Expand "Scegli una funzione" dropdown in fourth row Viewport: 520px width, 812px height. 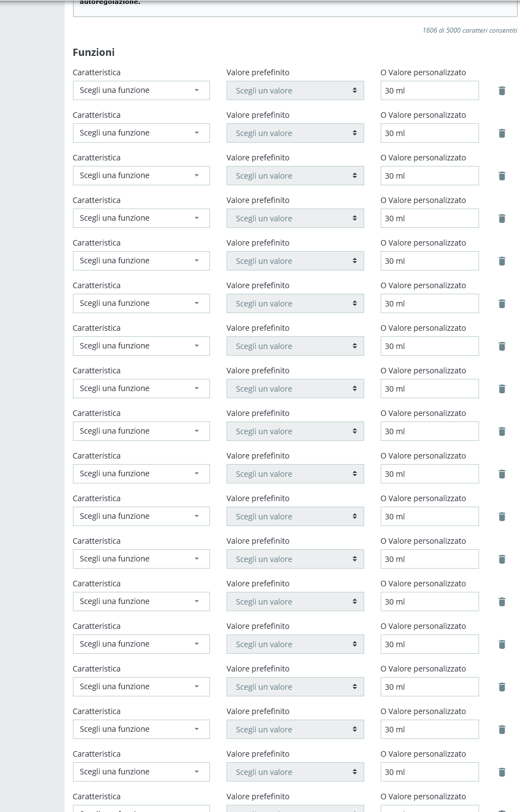pos(141,218)
